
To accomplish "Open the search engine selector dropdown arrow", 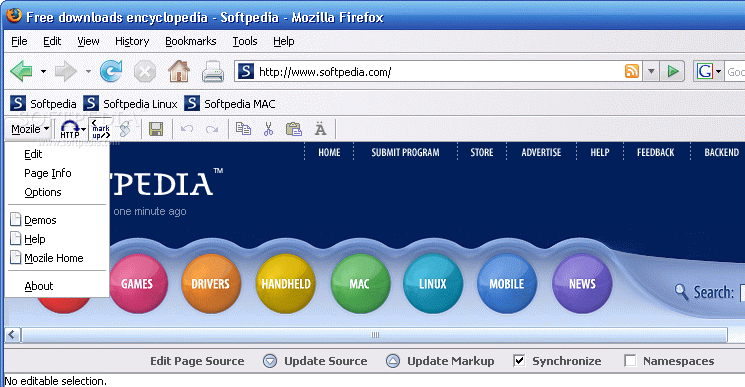I will click(718, 72).
